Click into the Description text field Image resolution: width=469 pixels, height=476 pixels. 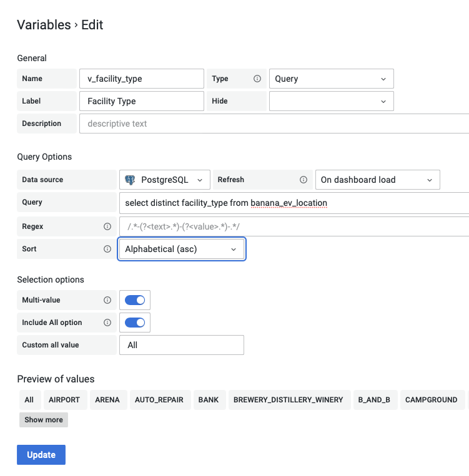[x=274, y=124]
